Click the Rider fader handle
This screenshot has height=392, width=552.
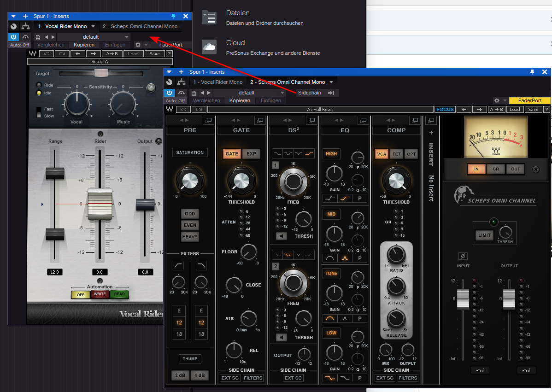point(100,203)
